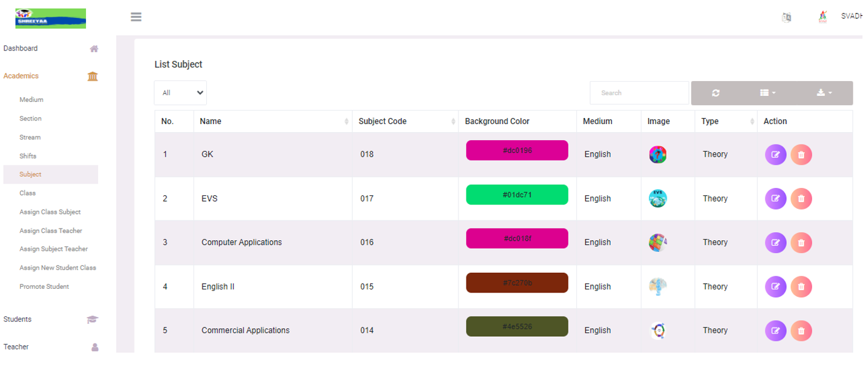Screen dimensions: 868x368
Task: Open Dashboard from the sidebar
Action: (x=21, y=49)
